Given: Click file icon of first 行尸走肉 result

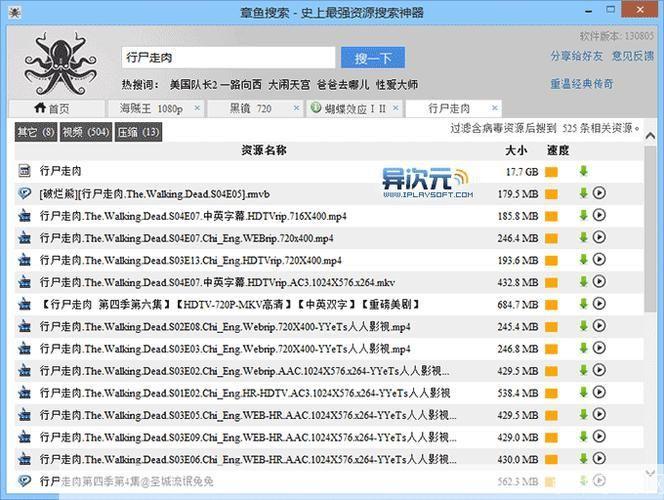Looking at the screenshot, I should coord(26,172).
